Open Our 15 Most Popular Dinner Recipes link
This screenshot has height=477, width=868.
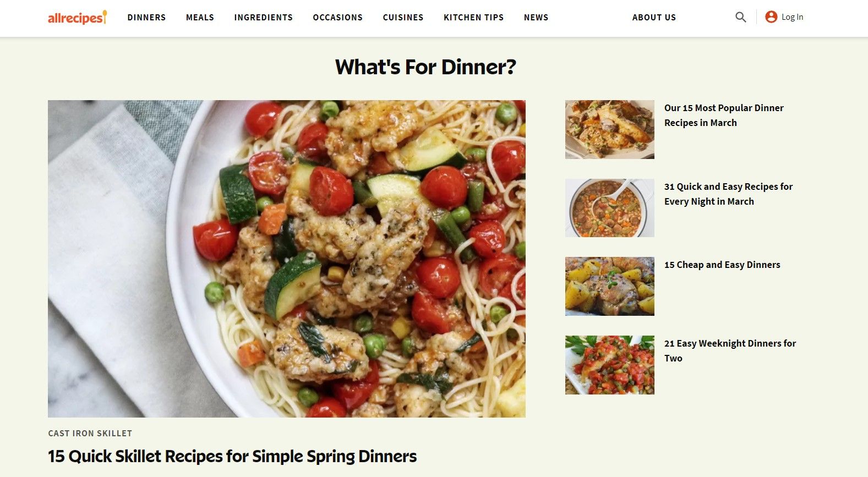click(724, 116)
